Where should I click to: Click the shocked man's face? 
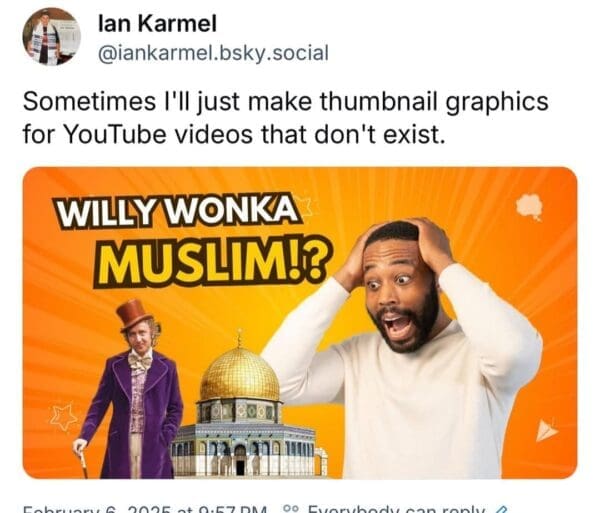point(398,293)
